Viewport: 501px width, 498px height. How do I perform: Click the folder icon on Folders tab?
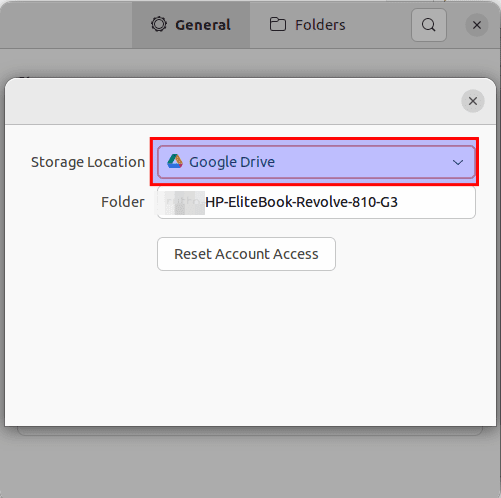pyautogui.click(x=278, y=24)
